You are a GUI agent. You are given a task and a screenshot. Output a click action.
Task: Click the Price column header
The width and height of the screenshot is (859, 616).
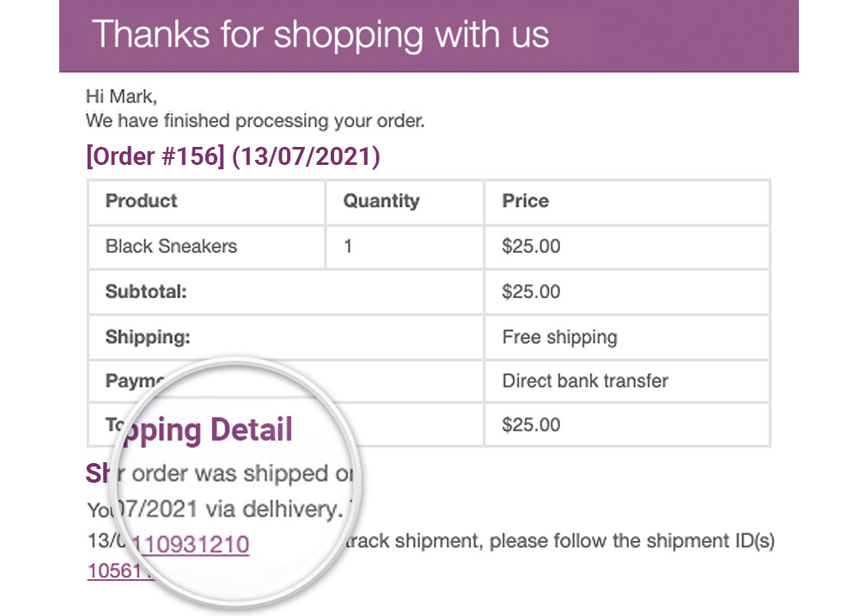pyautogui.click(x=627, y=201)
